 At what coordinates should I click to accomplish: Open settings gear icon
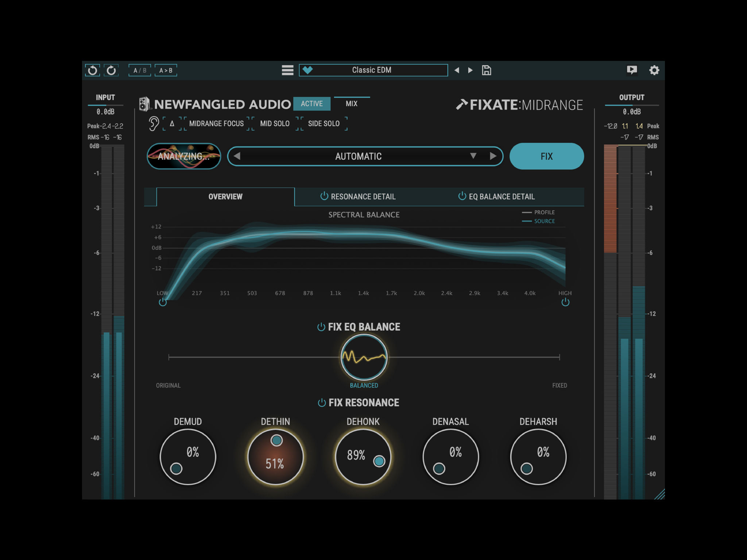(x=654, y=70)
